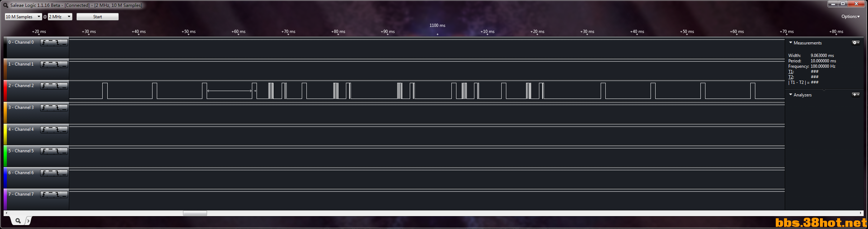
Task: Set falling edge trigger on Channel 2
Action: point(57,86)
